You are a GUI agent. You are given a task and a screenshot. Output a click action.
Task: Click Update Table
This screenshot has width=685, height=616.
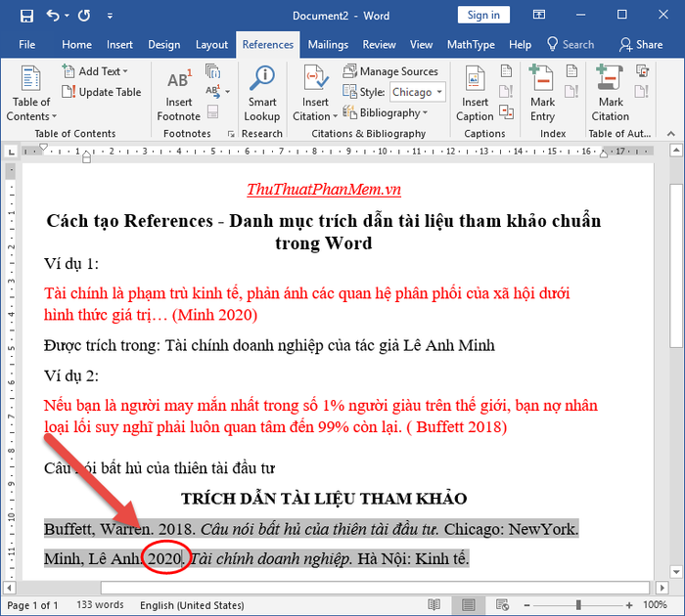coord(102,92)
